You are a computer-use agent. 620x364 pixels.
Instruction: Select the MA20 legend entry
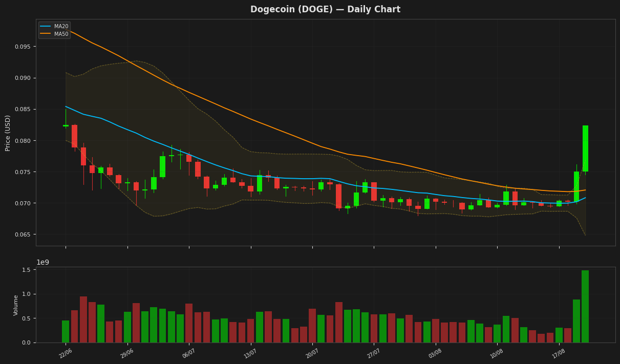click(x=54, y=27)
